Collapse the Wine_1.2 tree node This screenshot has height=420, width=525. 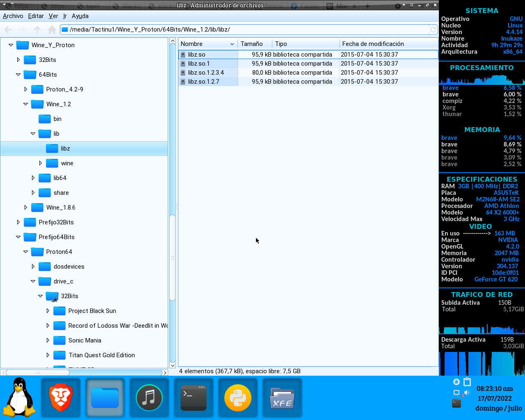[26, 104]
